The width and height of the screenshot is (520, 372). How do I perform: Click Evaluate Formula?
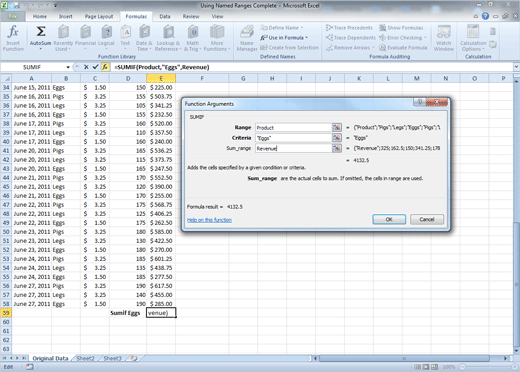(403, 48)
